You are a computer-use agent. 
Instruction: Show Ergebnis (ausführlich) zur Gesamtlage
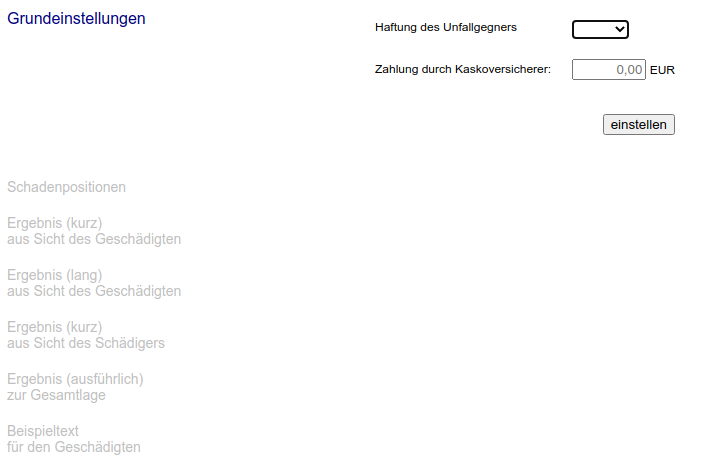coord(75,379)
